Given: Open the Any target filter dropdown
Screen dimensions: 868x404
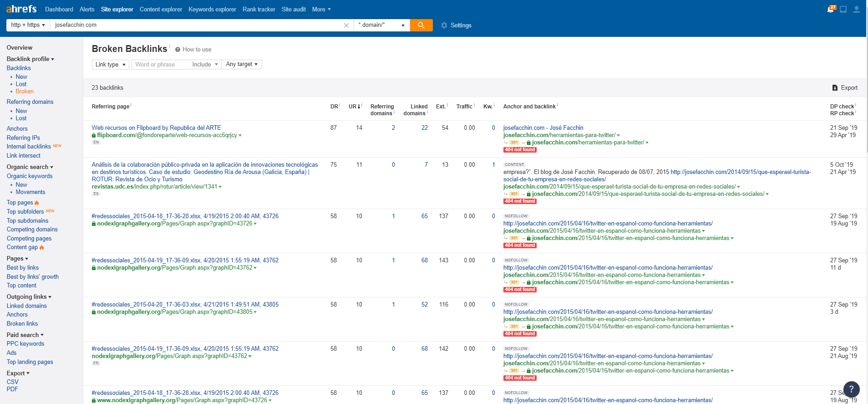Looking at the screenshot, I should [x=242, y=64].
